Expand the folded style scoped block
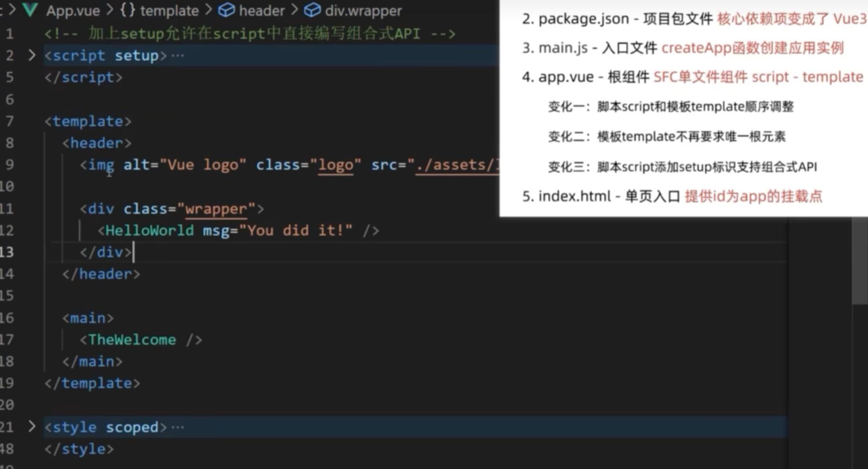The width and height of the screenshot is (868, 469). click(32, 426)
